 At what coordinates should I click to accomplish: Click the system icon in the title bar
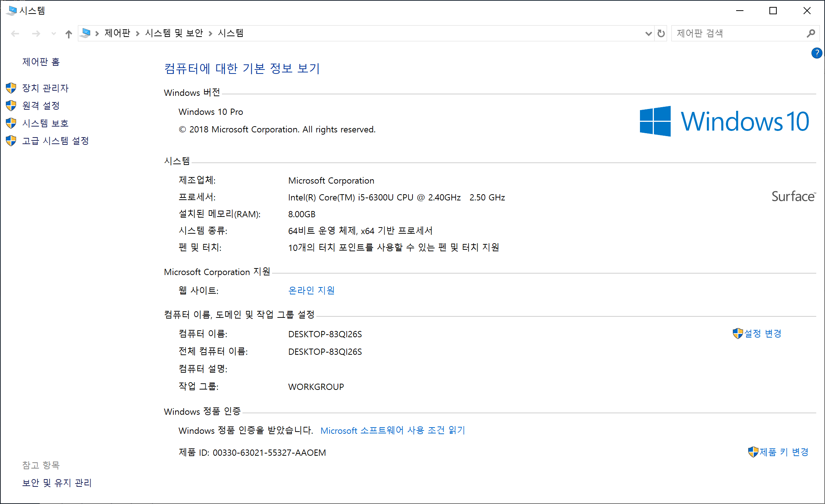coord(12,11)
